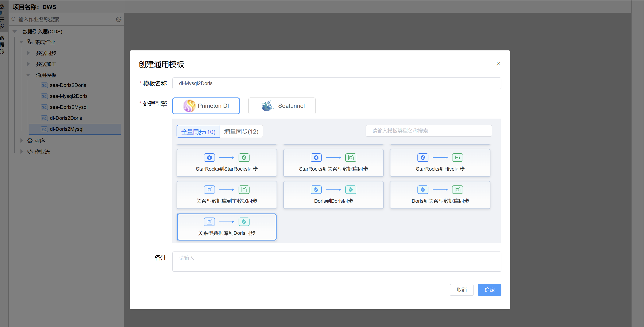The image size is (644, 327).
Task: Click the sea-Mysql2Doris template icon
Action: tap(44, 96)
